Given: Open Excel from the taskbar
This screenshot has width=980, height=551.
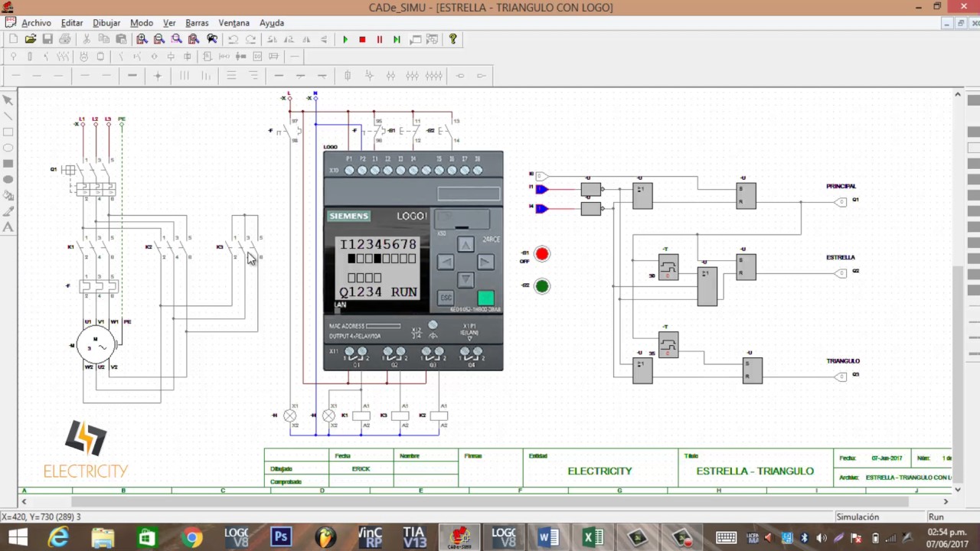Looking at the screenshot, I should [593, 537].
